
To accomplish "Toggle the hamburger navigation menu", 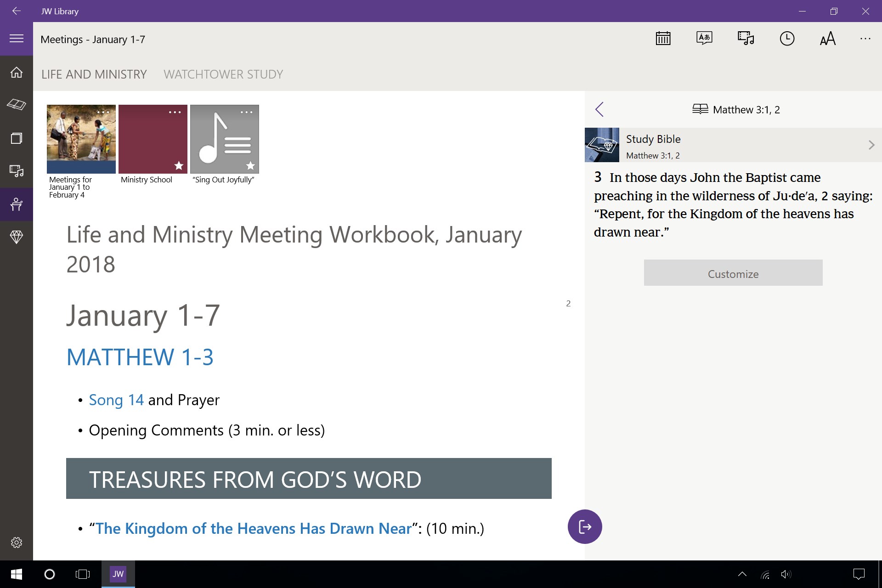I will pyautogui.click(x=17, y=39).
